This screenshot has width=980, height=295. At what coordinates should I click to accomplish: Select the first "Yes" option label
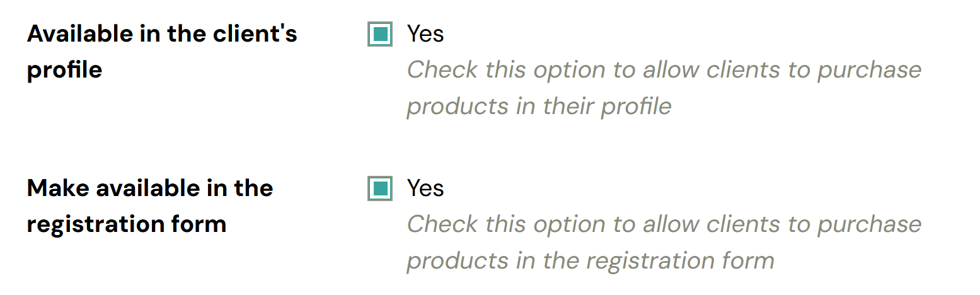pos(425,34)
